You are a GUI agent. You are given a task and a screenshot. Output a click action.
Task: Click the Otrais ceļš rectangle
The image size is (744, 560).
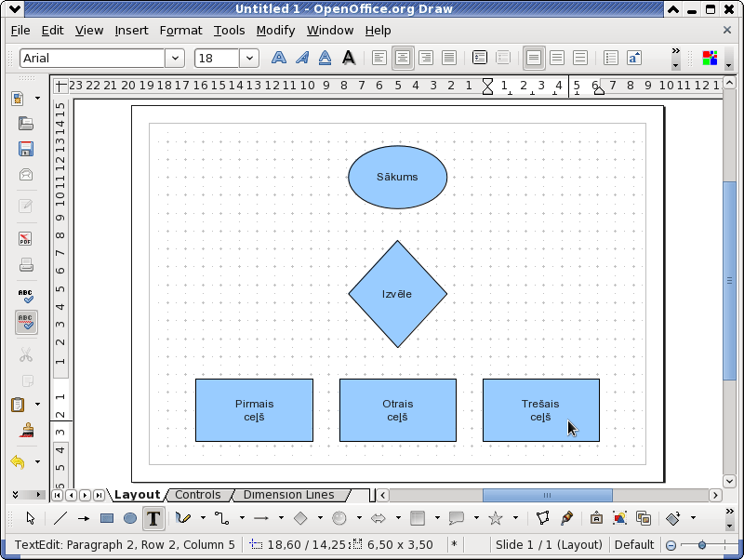(x=398, y=410)
